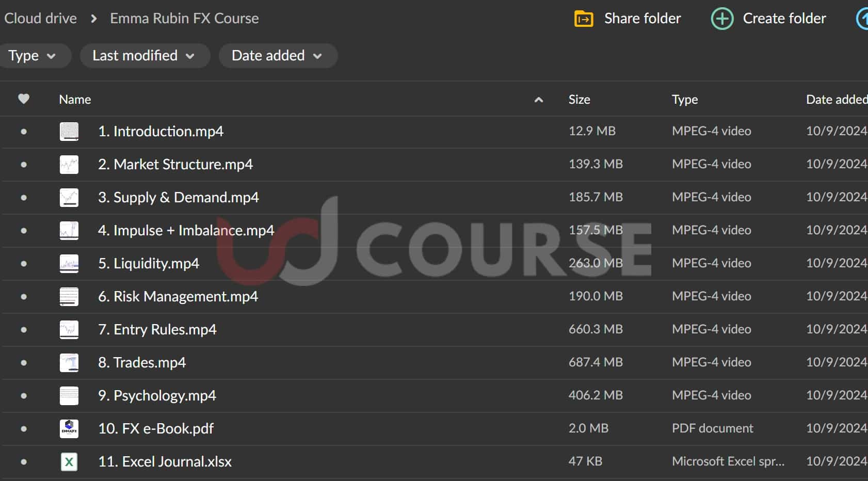Go to Cloud drive breadcrumb
The height and width of the screenshot is (481, 868).
coord(40,19)
